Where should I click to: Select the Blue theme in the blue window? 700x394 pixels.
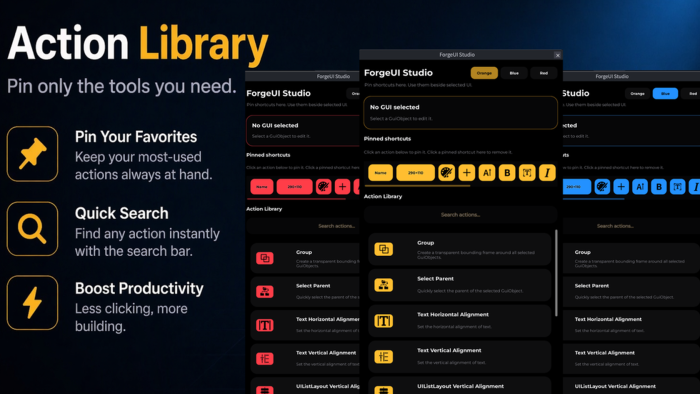(x=665, y=94)
